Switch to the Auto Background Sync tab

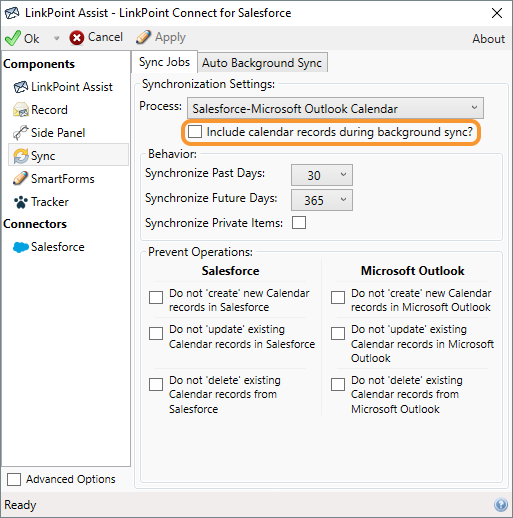point(262,63)
